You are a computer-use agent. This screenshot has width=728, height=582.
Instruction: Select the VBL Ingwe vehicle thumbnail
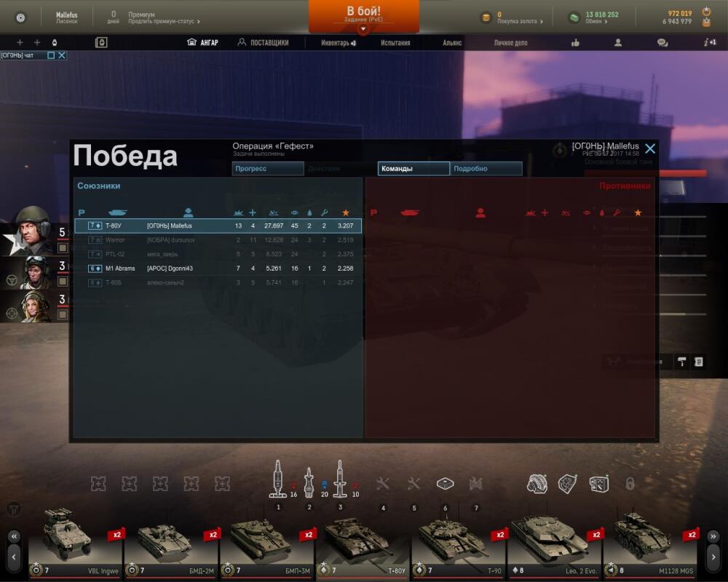(75, 543)
